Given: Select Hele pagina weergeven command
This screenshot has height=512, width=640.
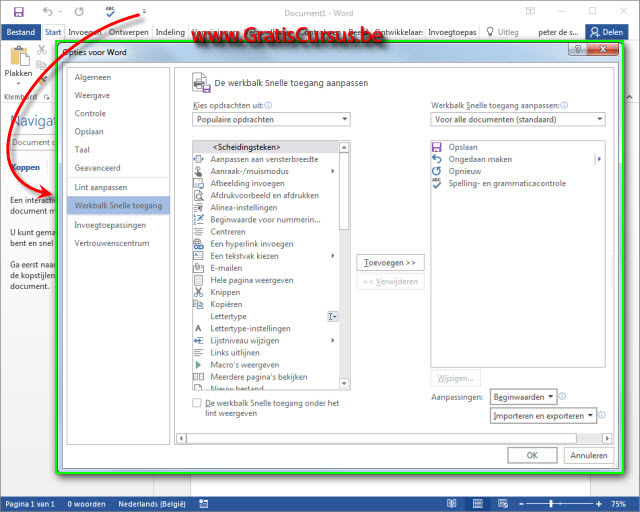Looking at the screenshot, I should 265,280.
